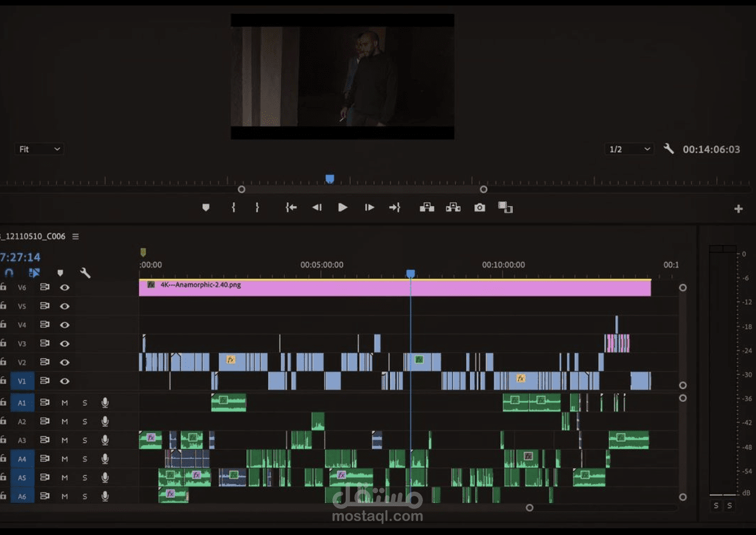
Task: Open the 1/2 playback resolution dropdown
Action: [629, 149]
